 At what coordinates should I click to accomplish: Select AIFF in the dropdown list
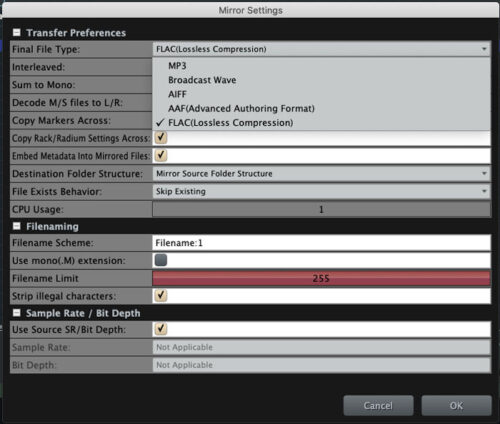[x=177, y=94]
